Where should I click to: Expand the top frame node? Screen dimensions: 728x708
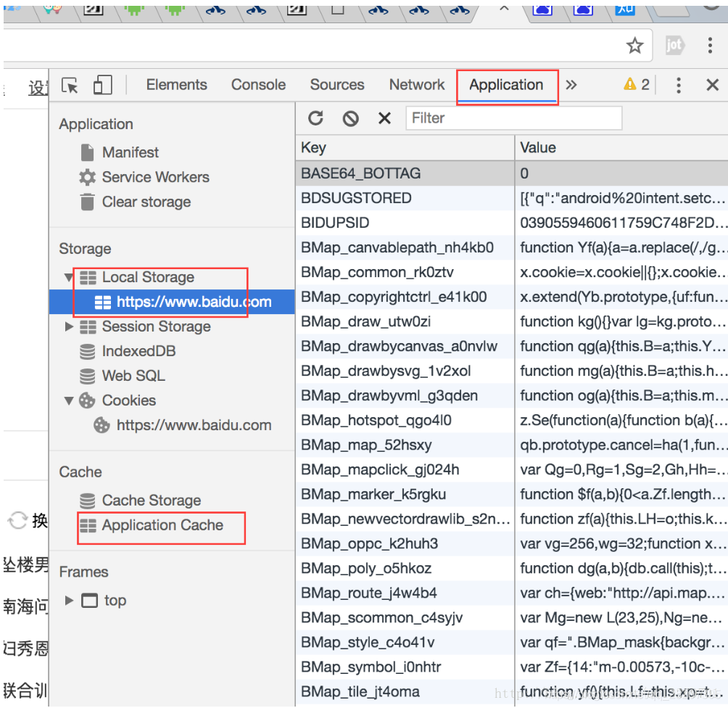[x=69, y=600]
